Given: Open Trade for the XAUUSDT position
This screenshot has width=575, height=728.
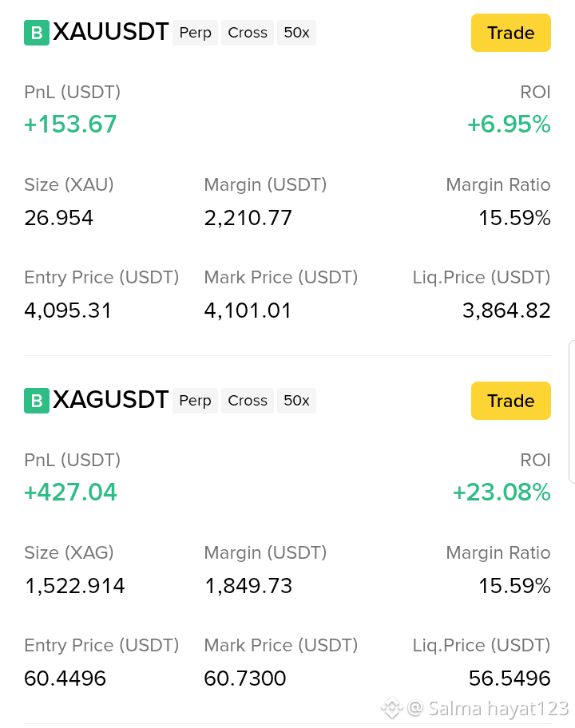Looking at the screenshot, I should tap(511, 33).
